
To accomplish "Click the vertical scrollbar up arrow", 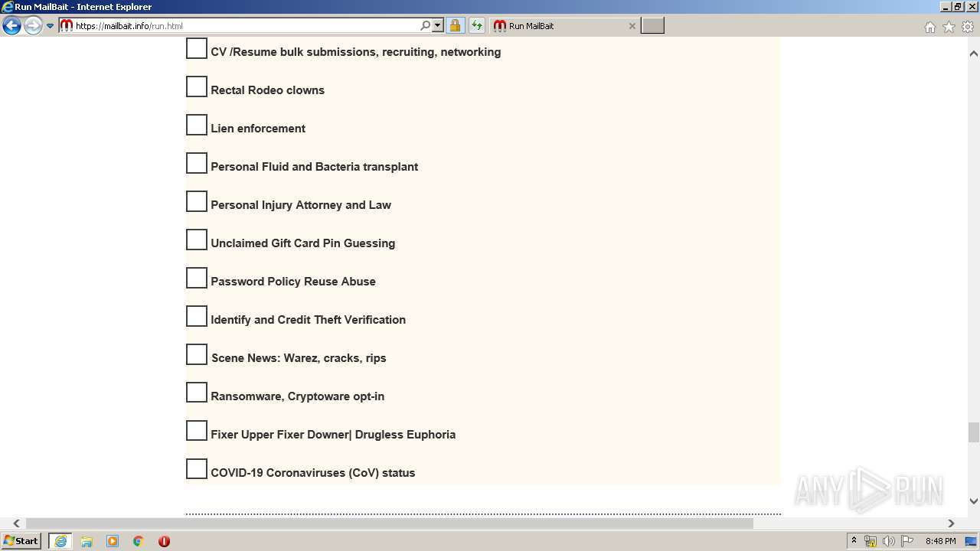I will 974,54.
